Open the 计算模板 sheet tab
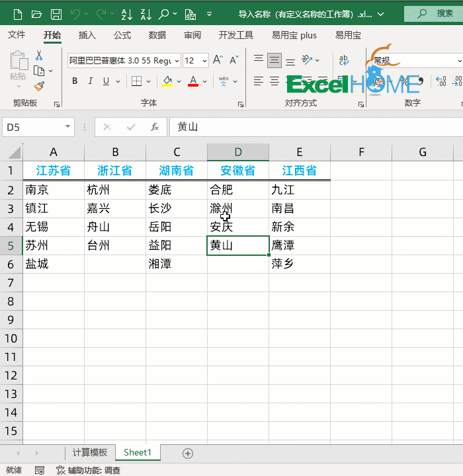463x476 pixels. click(x=90, y=453)
